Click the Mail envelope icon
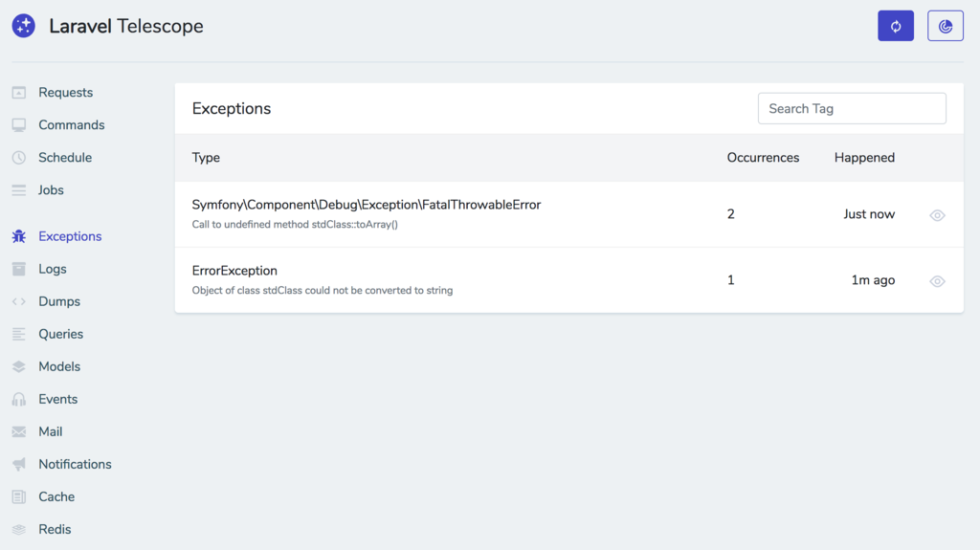Image resolution: width=980 pixels, height=550 pixels. 19,431
